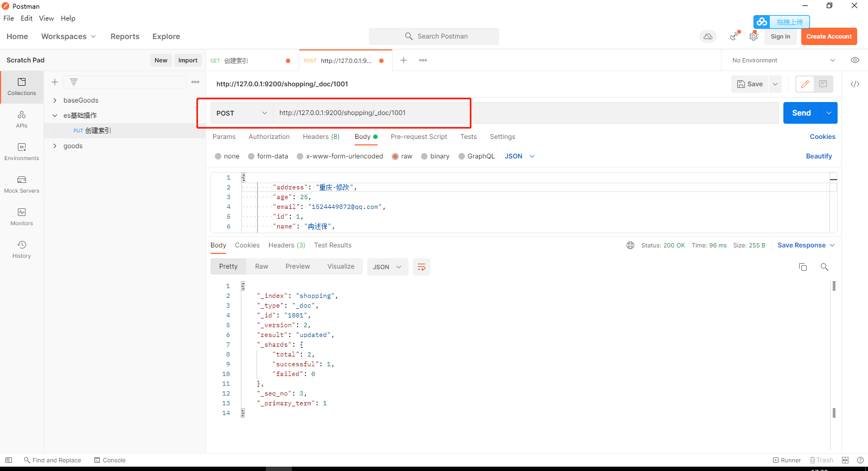
Task: Copy the response body to clipboard
Action: (803, 267)
